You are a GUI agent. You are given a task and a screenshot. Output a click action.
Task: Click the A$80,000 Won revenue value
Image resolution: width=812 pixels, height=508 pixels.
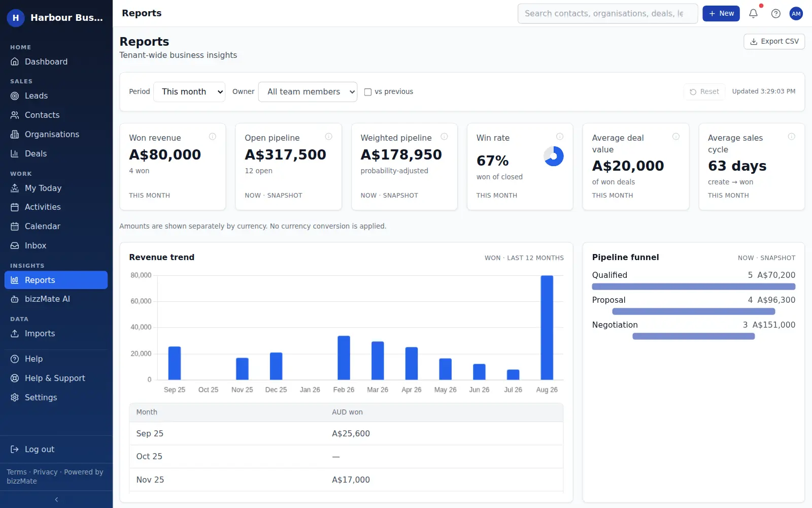coord(165,154)
